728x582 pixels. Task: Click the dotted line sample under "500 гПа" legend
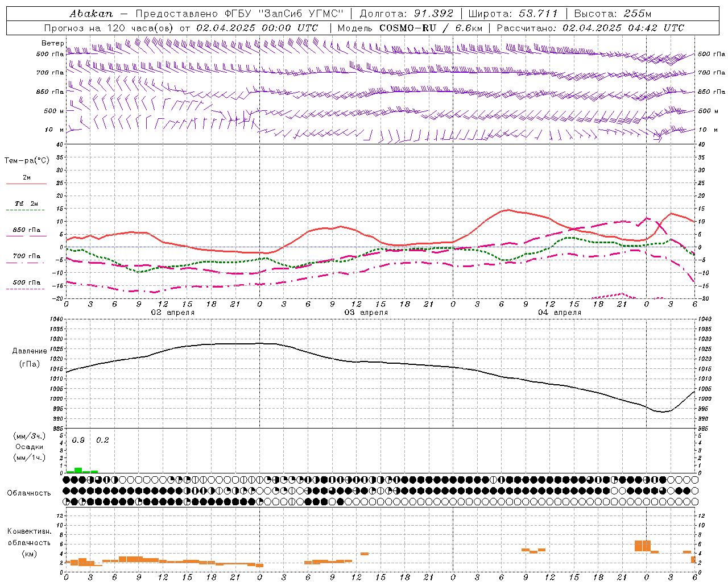point(26,289)
